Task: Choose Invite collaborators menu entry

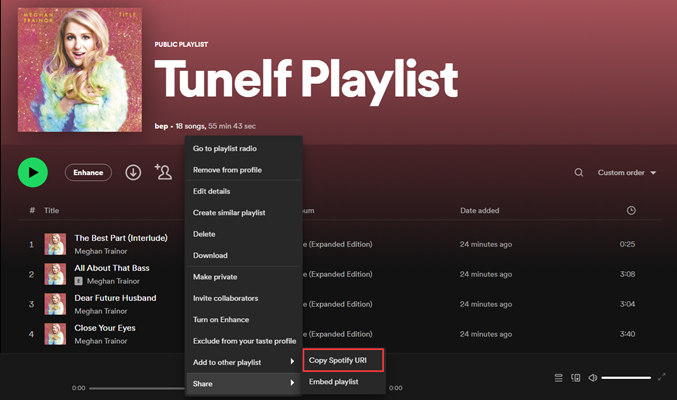Action: (x=243, y=298)
